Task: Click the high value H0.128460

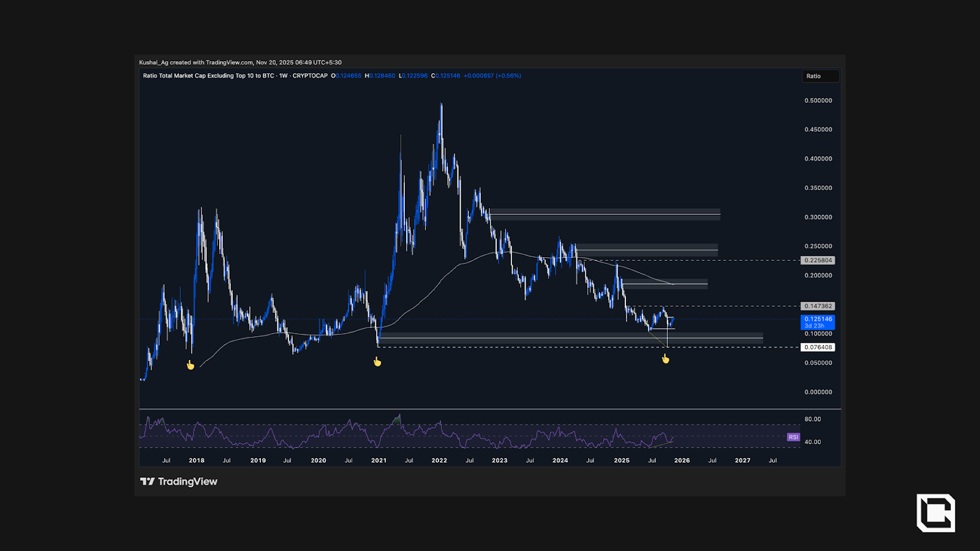Action: pyautogui.click(x=380, y=76)
